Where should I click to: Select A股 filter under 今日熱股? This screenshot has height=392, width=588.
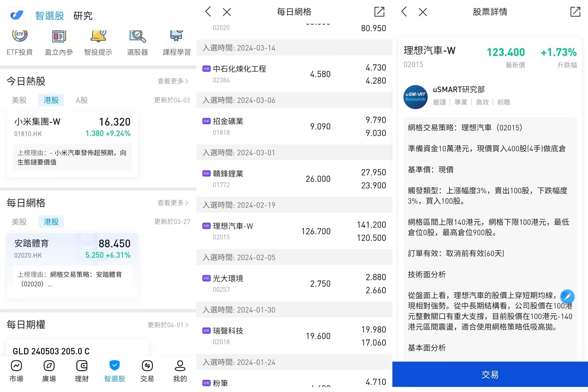[x=81, y=100]
